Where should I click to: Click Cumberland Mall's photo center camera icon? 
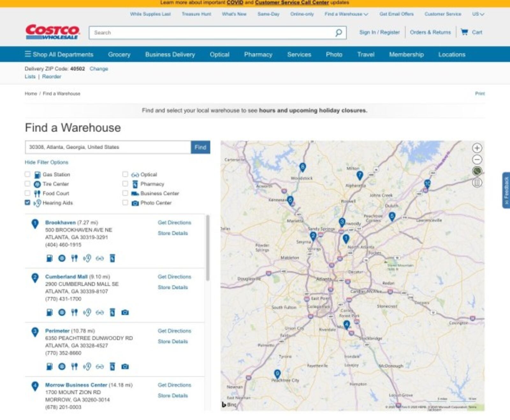125,312
